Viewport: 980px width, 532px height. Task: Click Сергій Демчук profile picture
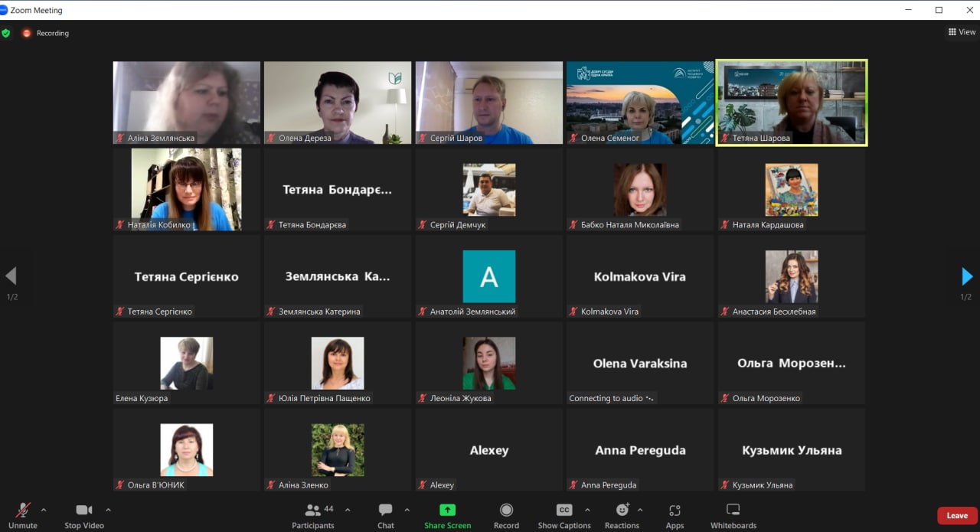[x=489, y=189]
